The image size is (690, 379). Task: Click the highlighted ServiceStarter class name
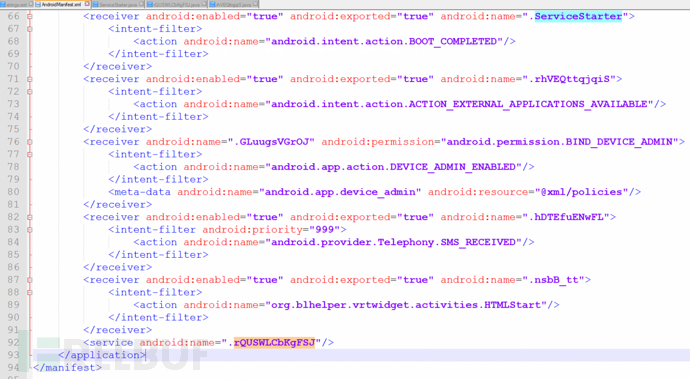pos(578,16)
